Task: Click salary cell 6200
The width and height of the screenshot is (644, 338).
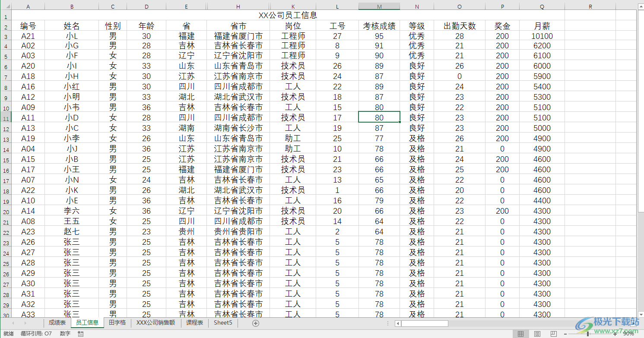Action: 542,45
